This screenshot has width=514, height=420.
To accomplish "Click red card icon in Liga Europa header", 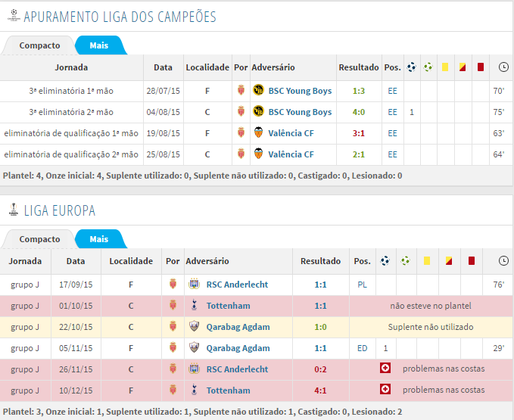I will [472, 261].
